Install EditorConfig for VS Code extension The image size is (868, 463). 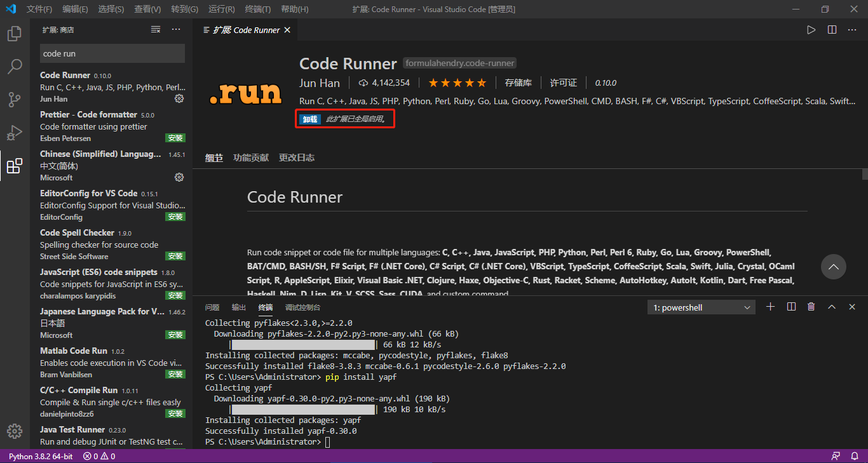click(x=175, y=217)
